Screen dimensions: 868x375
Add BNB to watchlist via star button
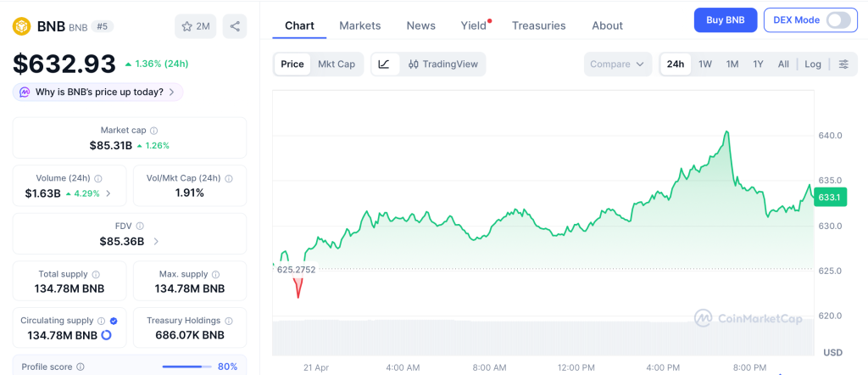[196, 26]
